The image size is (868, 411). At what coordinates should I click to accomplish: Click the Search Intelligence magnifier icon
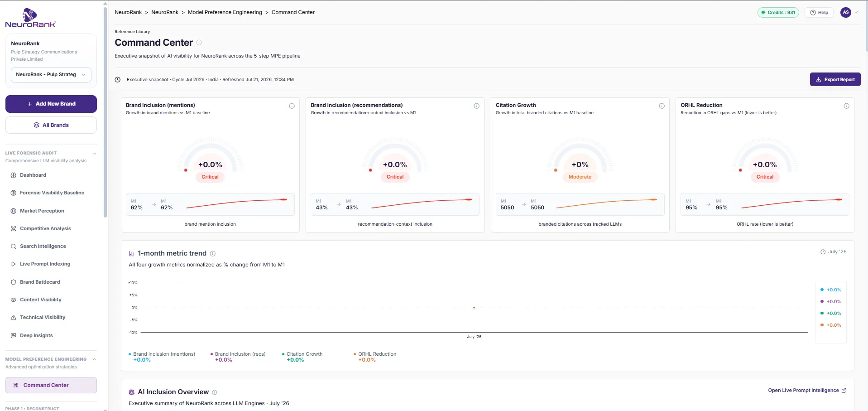point(14,247)
